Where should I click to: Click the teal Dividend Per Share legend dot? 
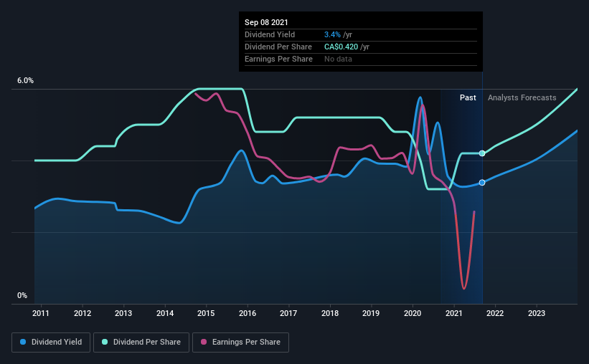(x=105, y=342)
